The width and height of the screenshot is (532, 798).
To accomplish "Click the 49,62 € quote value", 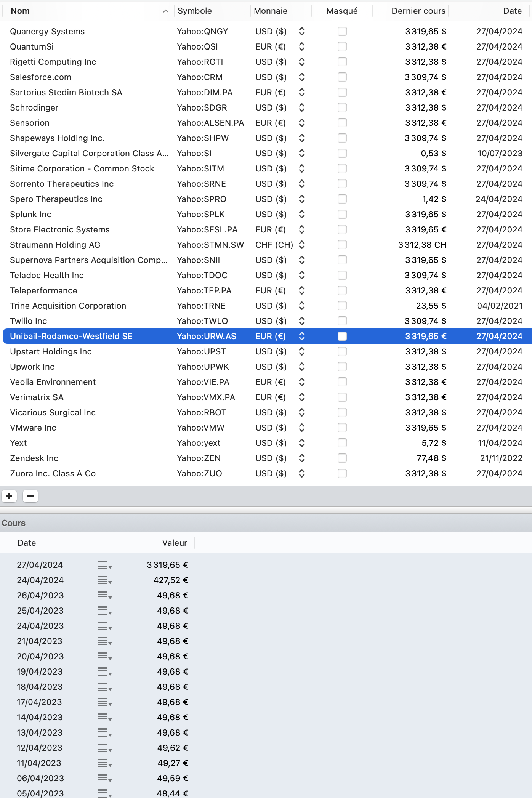I will pos(173,748).
